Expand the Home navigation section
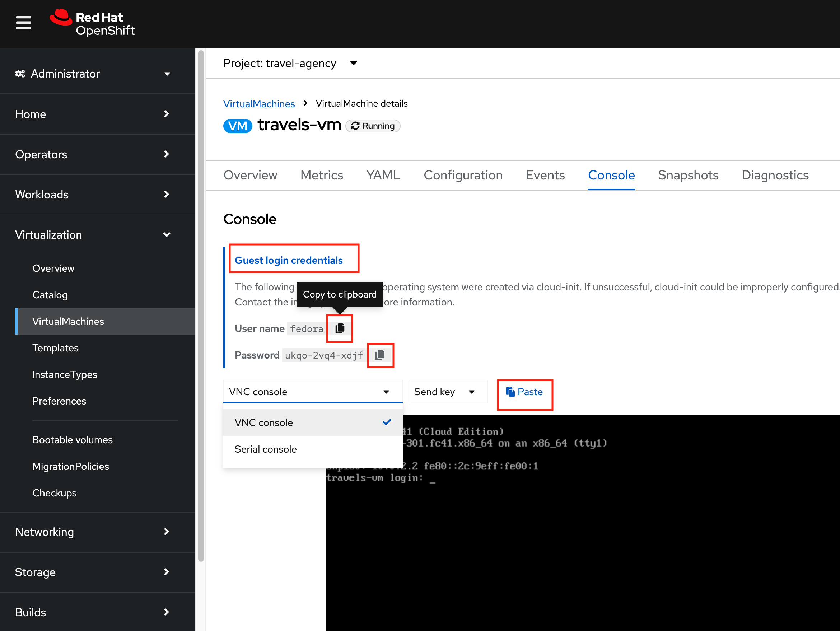This screenshot has height=631, width=840. pos(98,114)
